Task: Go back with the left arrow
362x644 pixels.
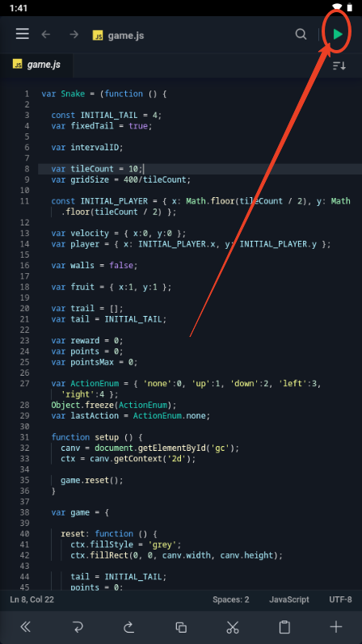Action: [x=46, y=35]
